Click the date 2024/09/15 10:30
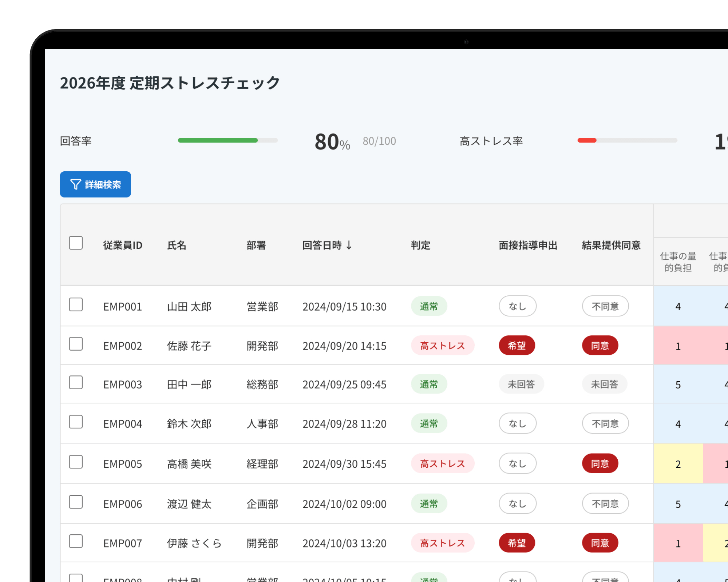Viewport: 728px width, 582px height. (x=344, y=307)
